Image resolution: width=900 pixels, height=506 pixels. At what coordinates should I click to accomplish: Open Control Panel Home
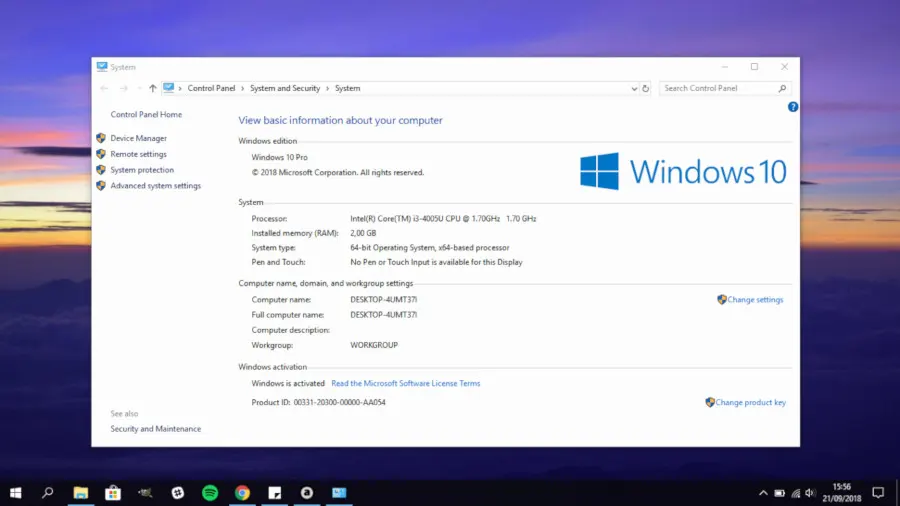146,115
